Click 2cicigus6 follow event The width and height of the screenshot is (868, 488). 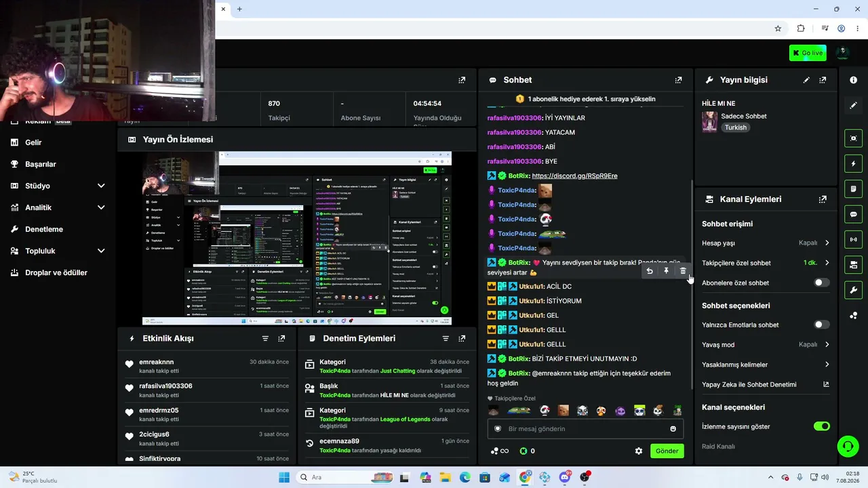pyautogui.click(x=154, y=434)
